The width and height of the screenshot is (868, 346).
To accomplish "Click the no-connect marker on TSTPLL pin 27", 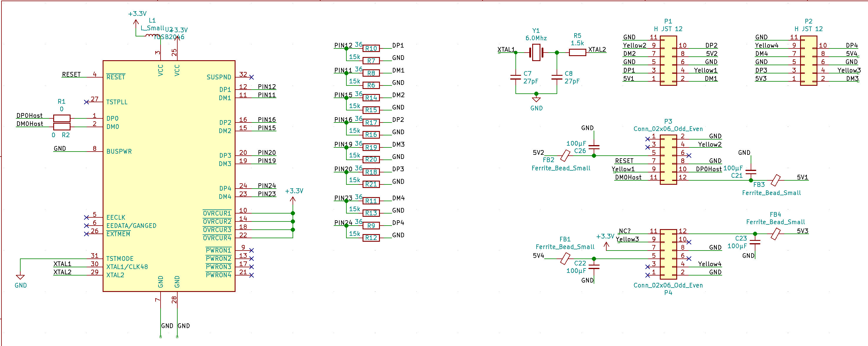I will coord(86,102).
